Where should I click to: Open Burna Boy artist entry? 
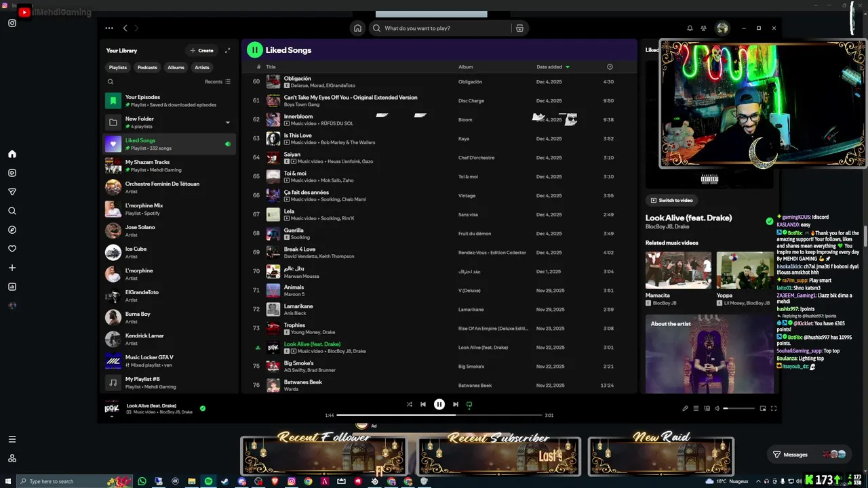pos(170,318)
